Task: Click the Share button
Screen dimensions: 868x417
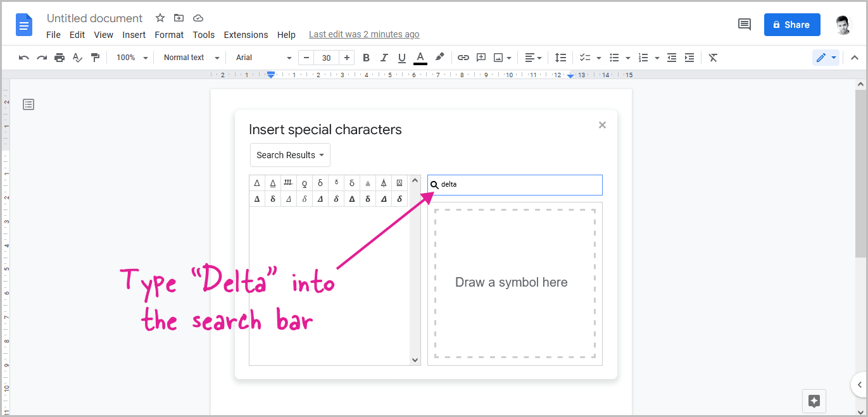Action: coord(792,24)
